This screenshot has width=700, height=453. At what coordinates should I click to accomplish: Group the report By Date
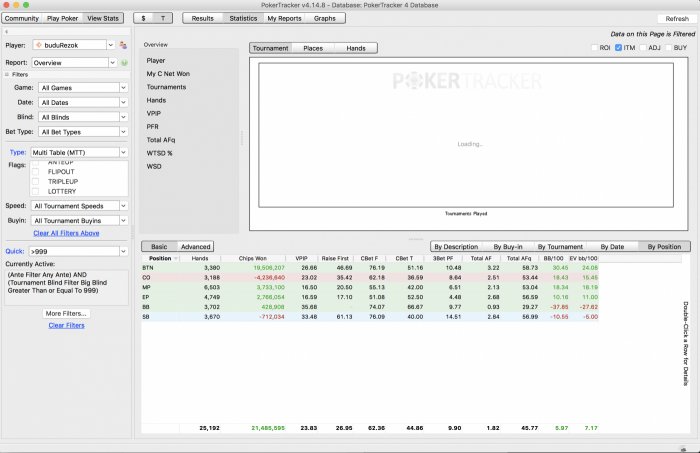(x=612, y=247)
